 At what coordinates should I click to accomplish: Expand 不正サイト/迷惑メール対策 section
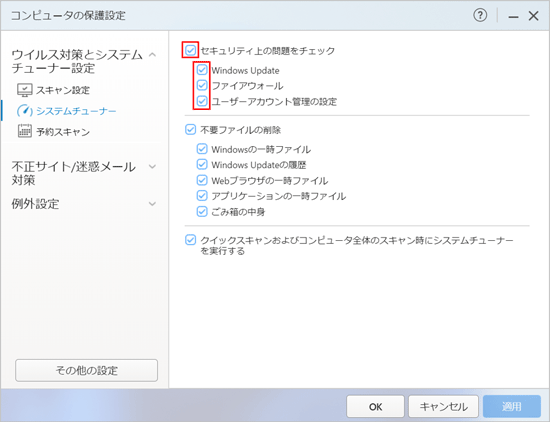tap(152, 166)
